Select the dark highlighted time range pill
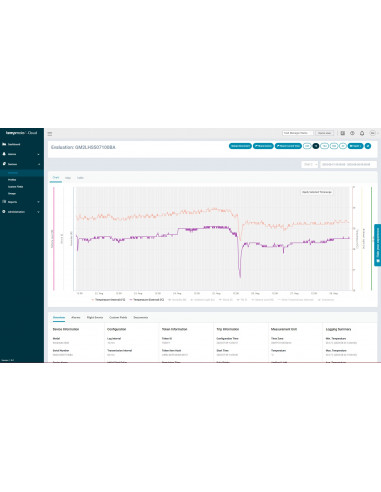This screenshot has width=381, height=492. (x=316, y=146)
